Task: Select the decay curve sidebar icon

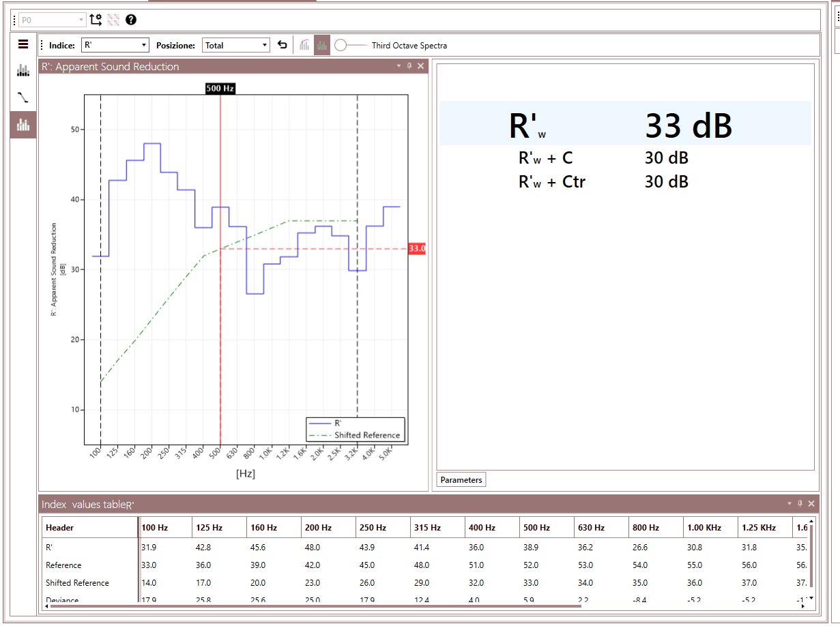Action: coord(23,98)
